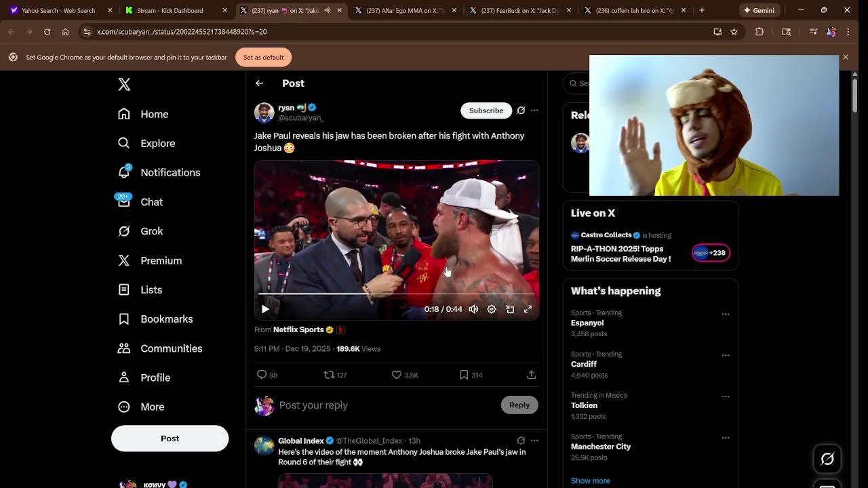Click the address bar URL
Image resolution: width=868 pixels, height=488 pixels.
point(182,32)
